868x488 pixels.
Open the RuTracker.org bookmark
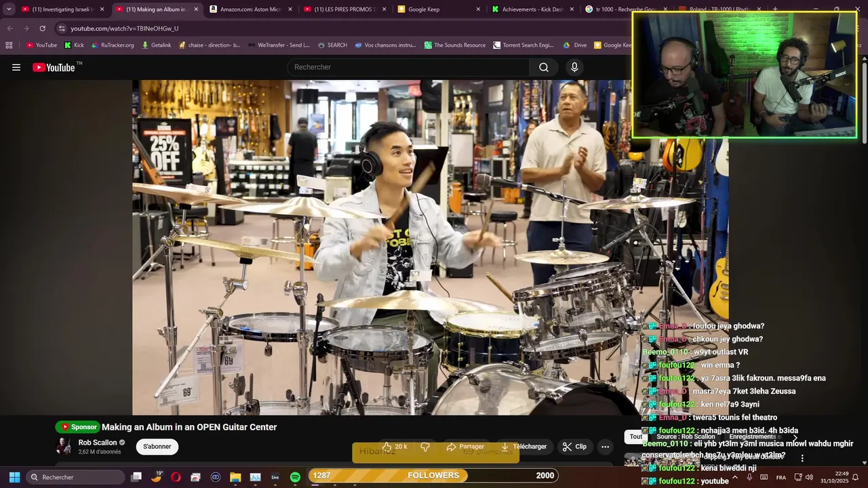[x=112, y=45]
